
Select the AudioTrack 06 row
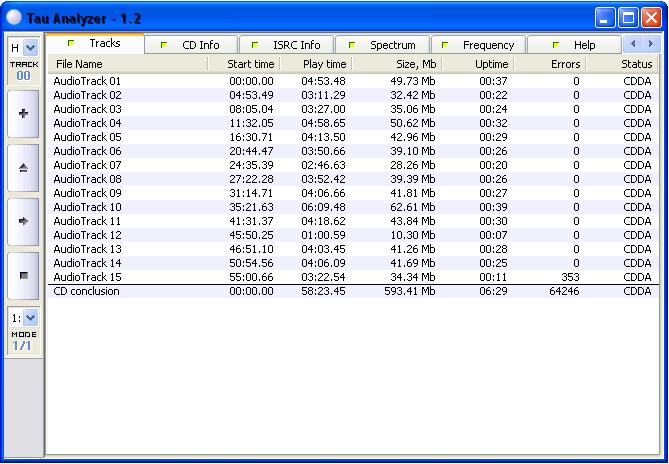353,151
